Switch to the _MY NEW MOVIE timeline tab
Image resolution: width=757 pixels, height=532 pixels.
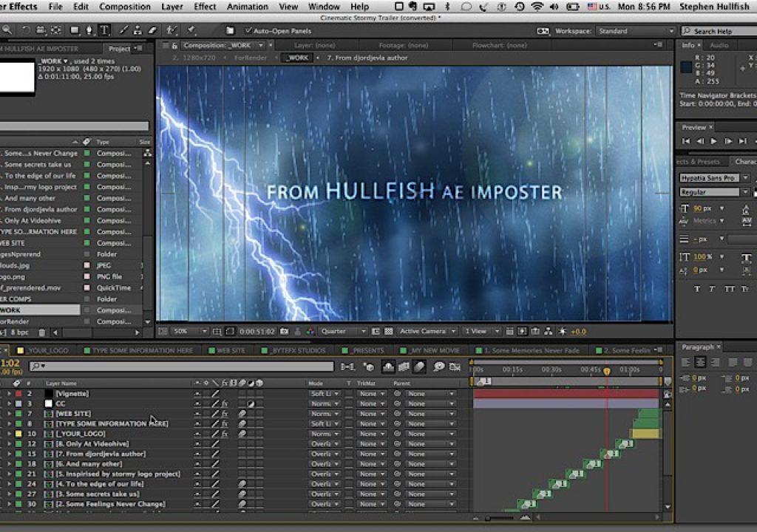click(430, 350)
